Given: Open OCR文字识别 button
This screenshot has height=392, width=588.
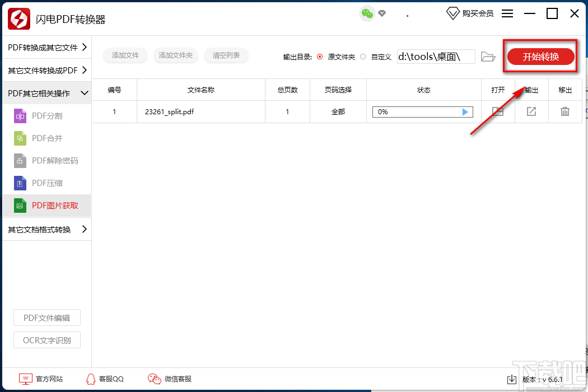Looking at the screenshot, I should pos(47,340).
